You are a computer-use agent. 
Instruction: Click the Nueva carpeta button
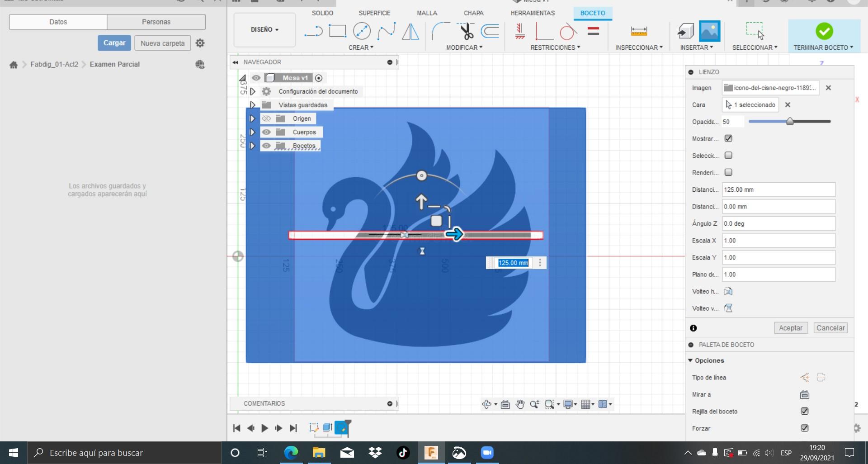click(162, 43)
